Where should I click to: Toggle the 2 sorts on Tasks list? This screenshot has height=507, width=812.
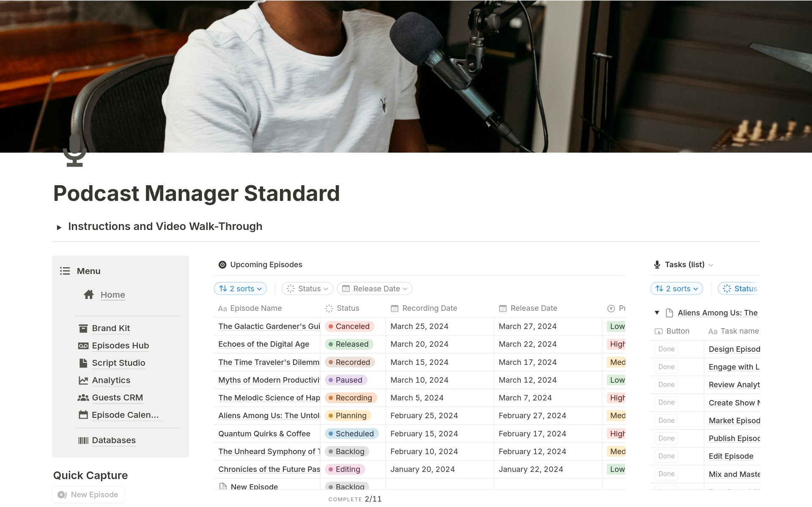[677, 288]
